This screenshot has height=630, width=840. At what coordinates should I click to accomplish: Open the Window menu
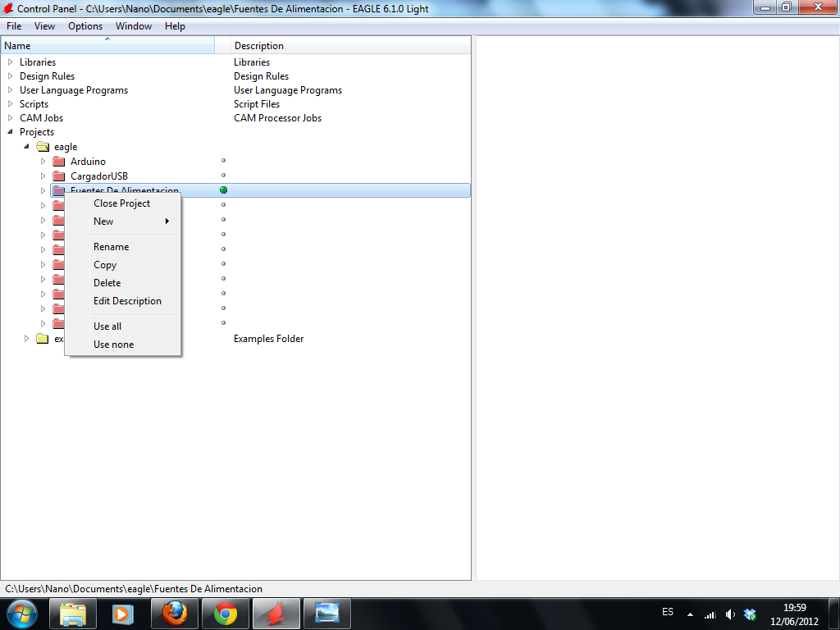pyautogui.click(x=134, y=25)
